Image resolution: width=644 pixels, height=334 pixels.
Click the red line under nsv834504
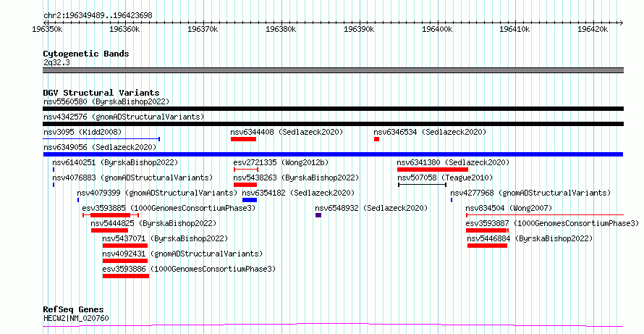(545, 214)
